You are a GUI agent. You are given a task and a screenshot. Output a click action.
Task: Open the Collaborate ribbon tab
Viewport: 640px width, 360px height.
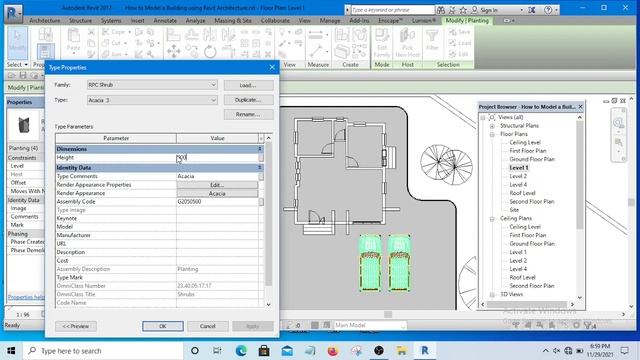(275, 20)
